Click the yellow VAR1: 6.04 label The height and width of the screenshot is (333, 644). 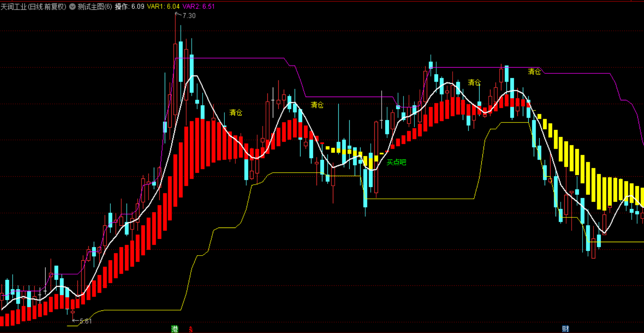pyautogui.click(x=163, y=7)
